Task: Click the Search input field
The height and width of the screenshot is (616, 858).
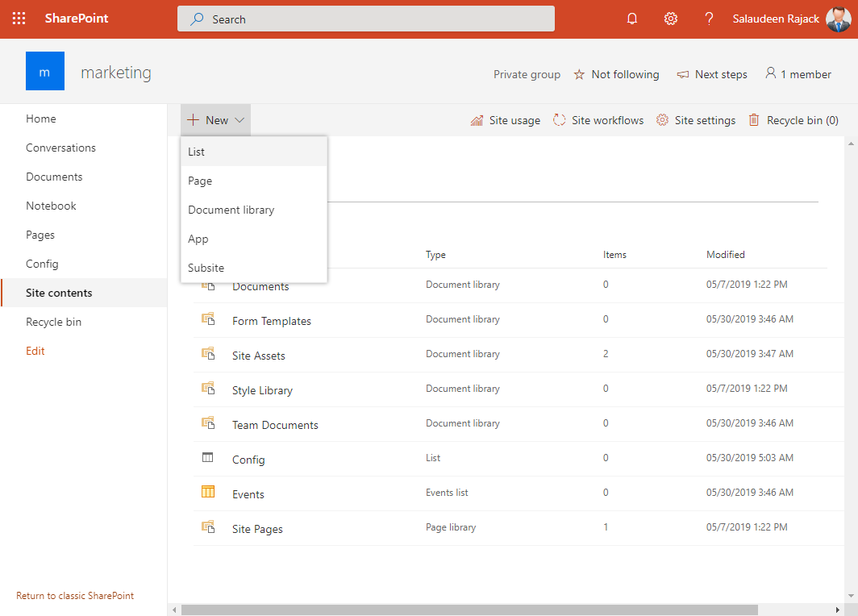Action: pos(365,19)
